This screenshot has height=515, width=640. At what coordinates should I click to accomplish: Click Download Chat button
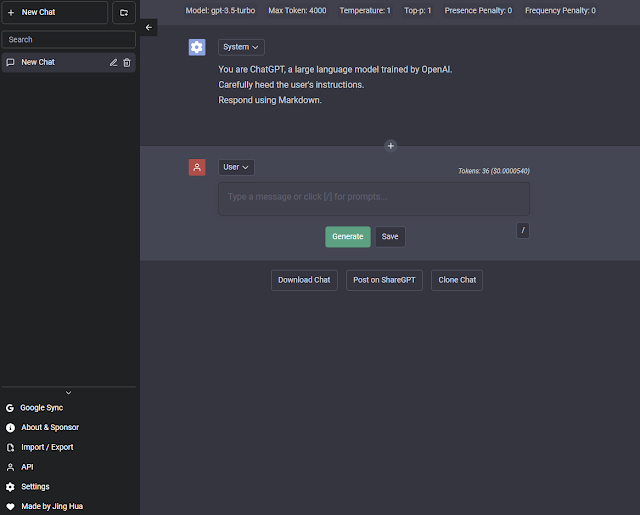point(304,280)
